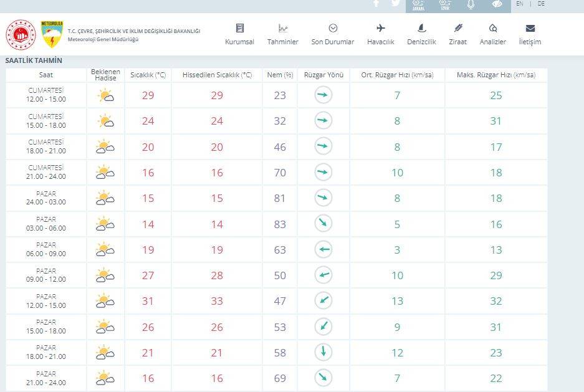Open the Analizler section

(492, 34)
